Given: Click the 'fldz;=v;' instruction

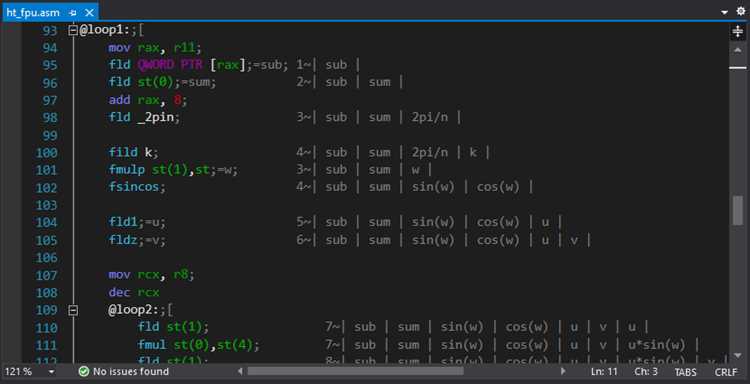Looking at the screenshot, I should [x=137, y=240].
